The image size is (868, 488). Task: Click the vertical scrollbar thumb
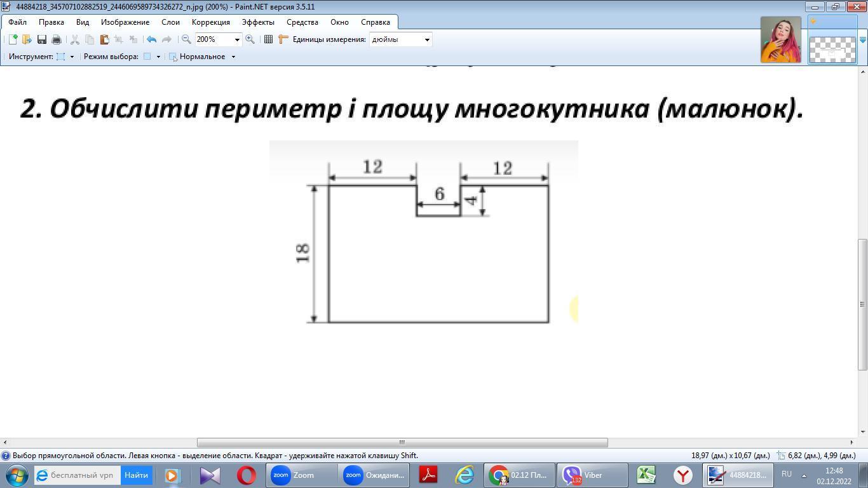[x=863, y=304]
